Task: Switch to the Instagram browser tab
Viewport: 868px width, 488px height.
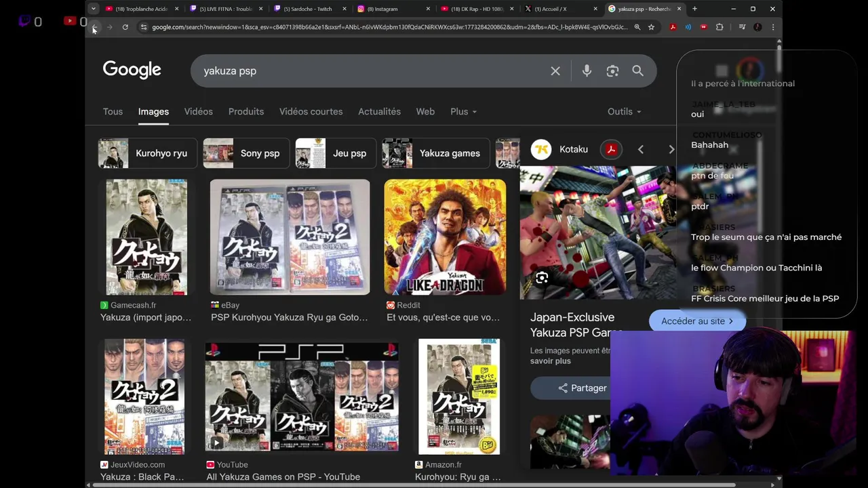Action: pos(393,9)
